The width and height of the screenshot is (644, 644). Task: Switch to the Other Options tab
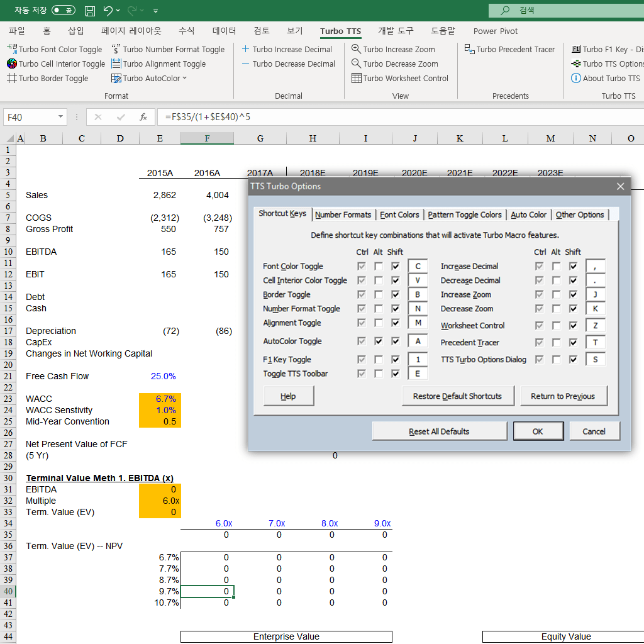coord(579,214)
